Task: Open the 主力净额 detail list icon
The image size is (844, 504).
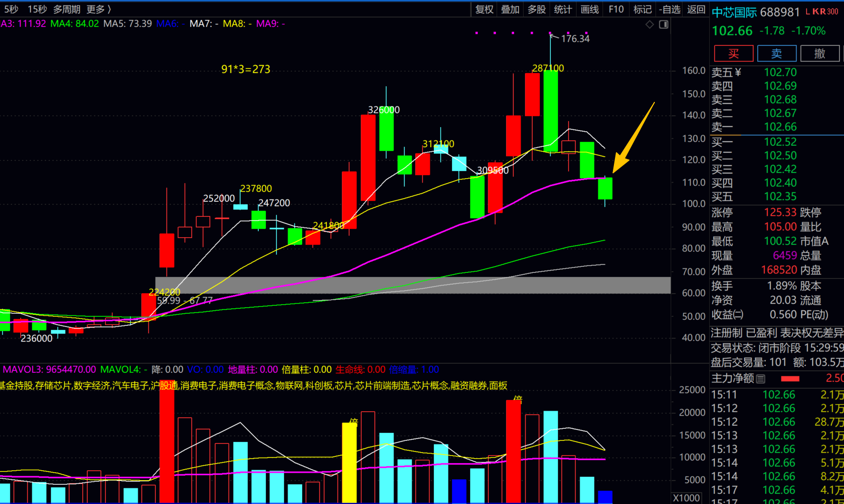Action: (x=761, y=378)
